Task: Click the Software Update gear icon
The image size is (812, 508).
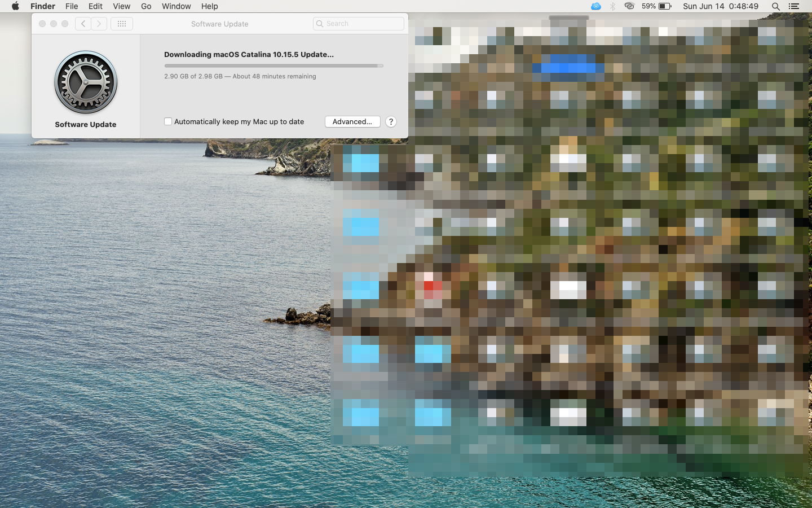Action: (86, 82)
